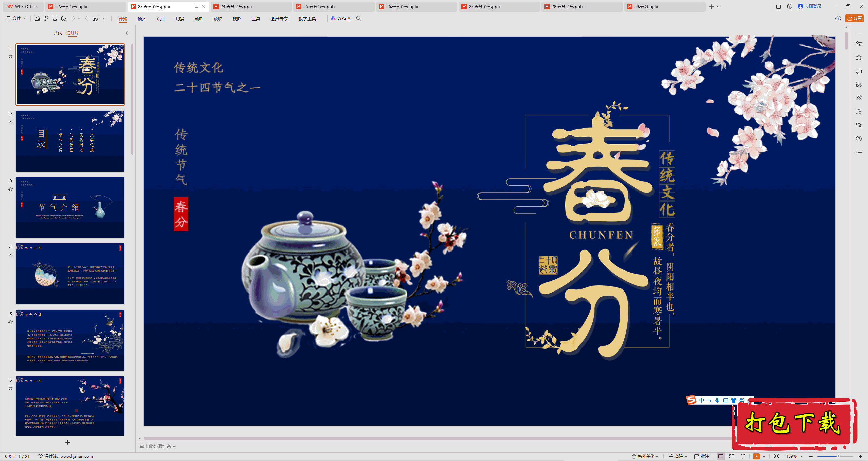Viewport: 868px width, 461px height.
Task: Click the star icon under slide 4
Action: (11, 256)
